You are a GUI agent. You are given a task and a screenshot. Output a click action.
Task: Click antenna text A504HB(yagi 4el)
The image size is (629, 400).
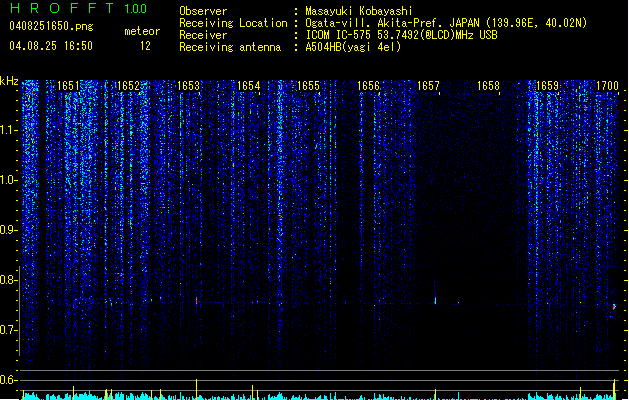point(353,47)
